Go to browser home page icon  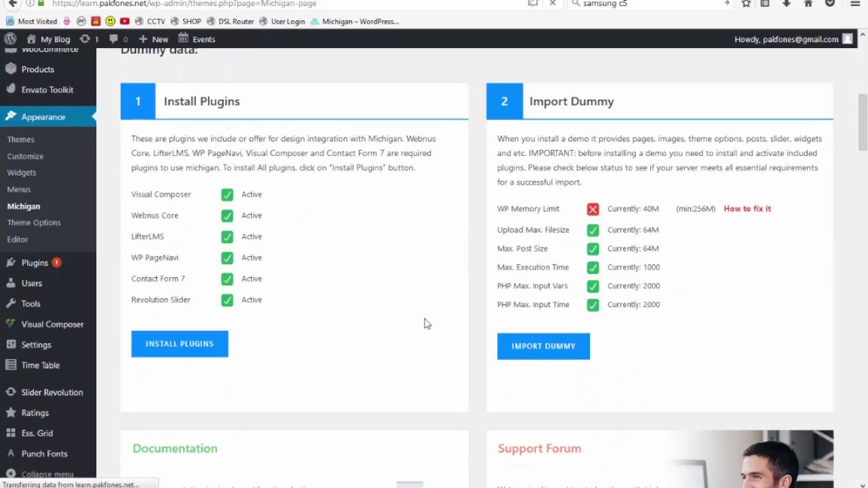point(808,3)
